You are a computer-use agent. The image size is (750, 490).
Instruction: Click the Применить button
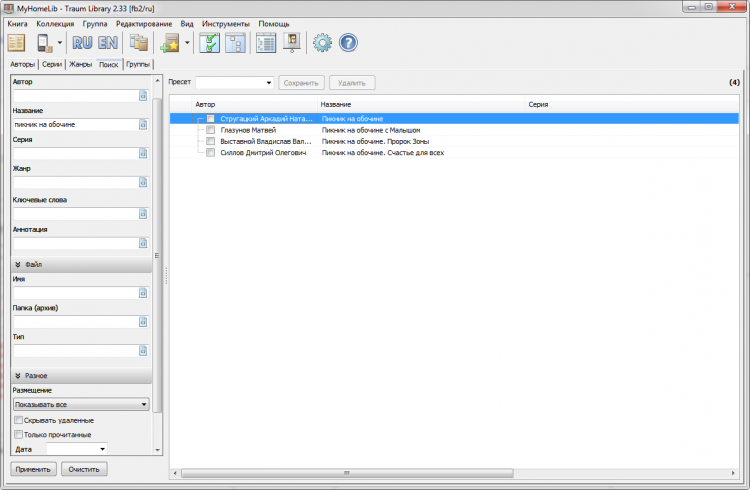click(x=33, y=469)
